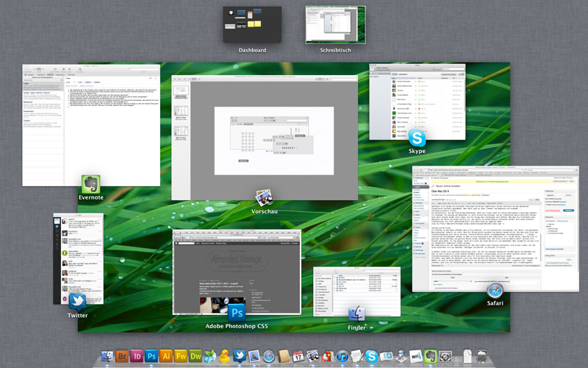Click 'Über Mac OS X' title field in Safari
This screenshot has width=588, height=368.
[x=486, y=191]
